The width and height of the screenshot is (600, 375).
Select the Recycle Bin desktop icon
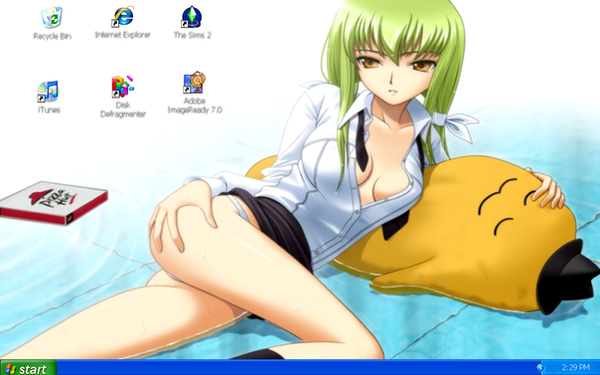coord(52,18)
